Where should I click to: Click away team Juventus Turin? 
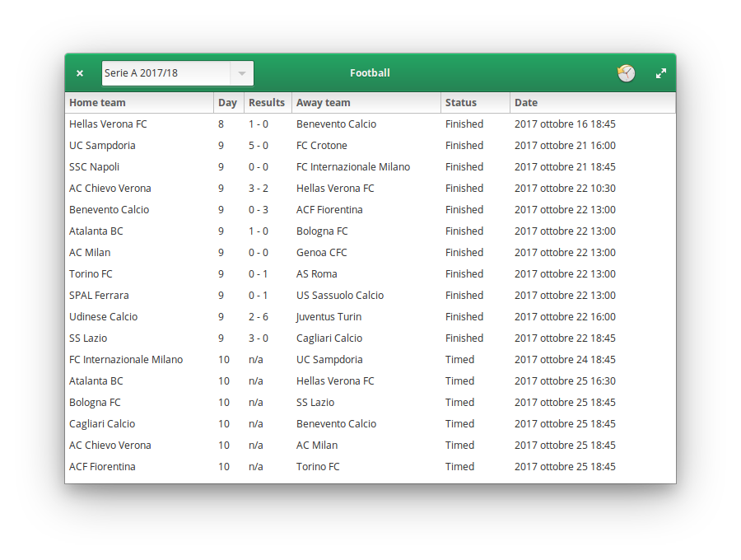click(x=329, y=316)
